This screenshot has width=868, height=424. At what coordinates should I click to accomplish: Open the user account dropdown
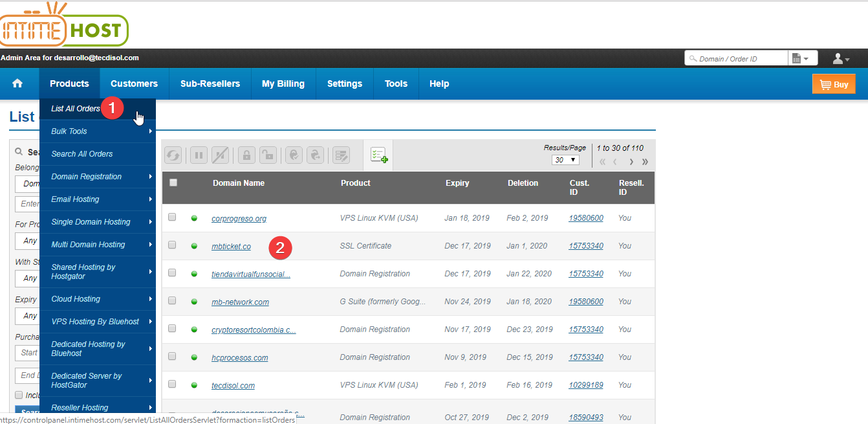click(x=841, y=59)
